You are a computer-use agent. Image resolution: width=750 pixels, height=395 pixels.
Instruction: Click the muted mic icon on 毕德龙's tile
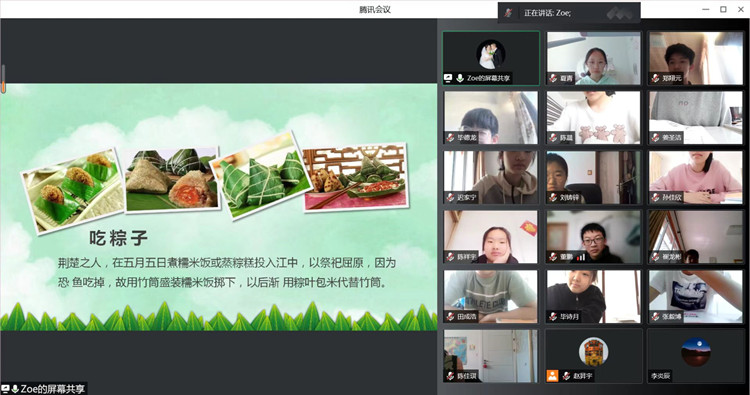click(450, 138)
